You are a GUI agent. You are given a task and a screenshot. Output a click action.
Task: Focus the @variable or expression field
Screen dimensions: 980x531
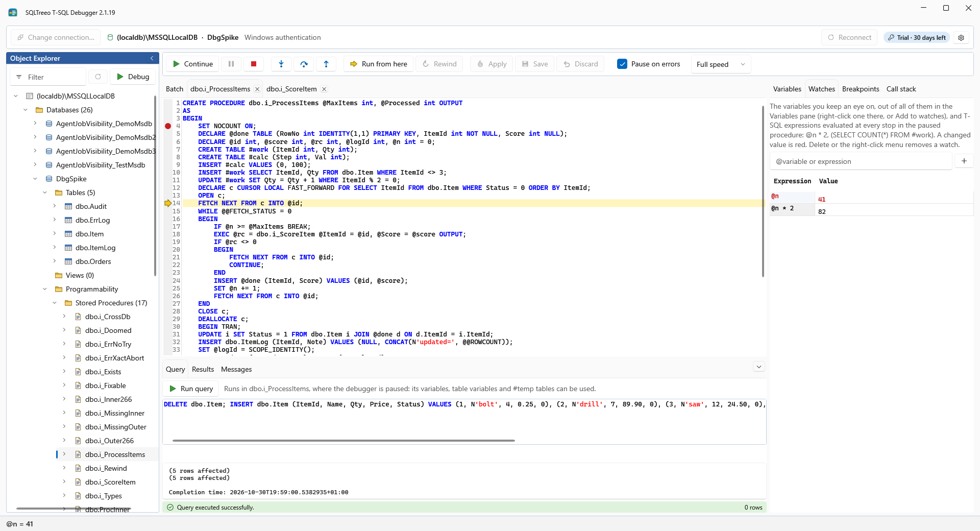[x=861, y=161]
